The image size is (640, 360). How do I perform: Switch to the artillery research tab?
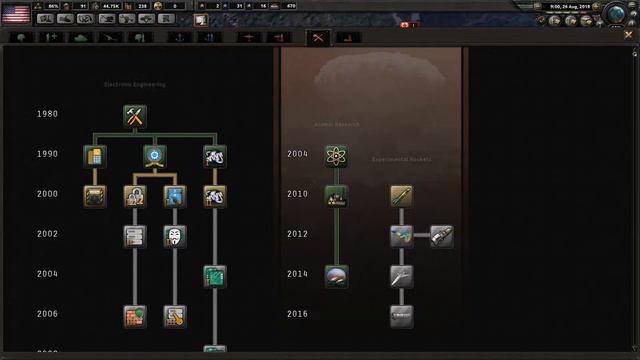pyautogui.click(x=111, y=38)
